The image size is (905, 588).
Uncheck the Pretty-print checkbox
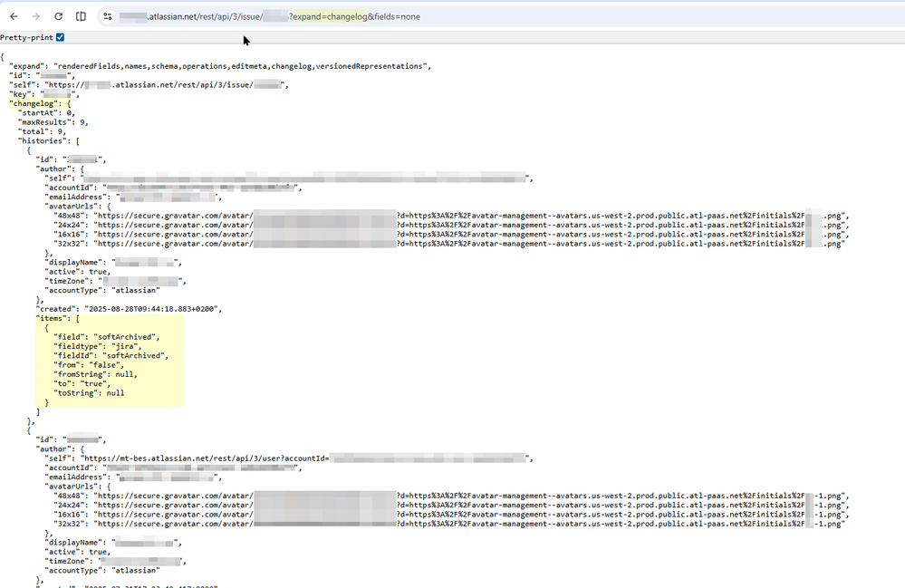point(60,37)
